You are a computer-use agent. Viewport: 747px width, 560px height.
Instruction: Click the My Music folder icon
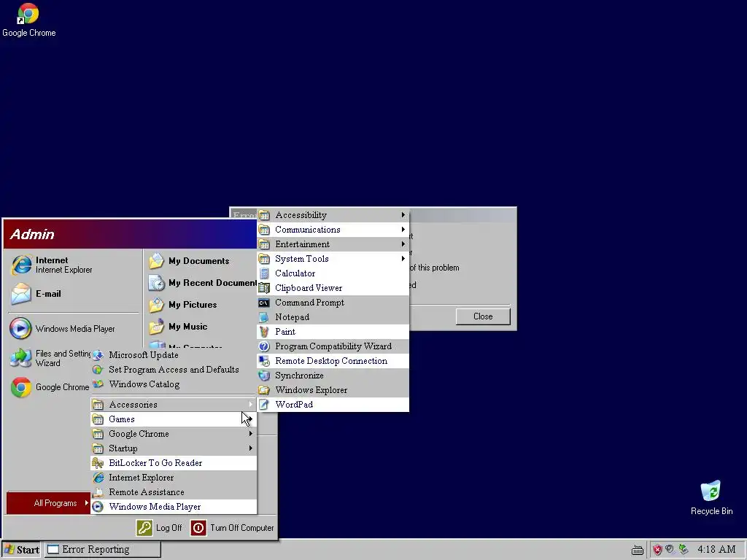(x=156, y=327)
